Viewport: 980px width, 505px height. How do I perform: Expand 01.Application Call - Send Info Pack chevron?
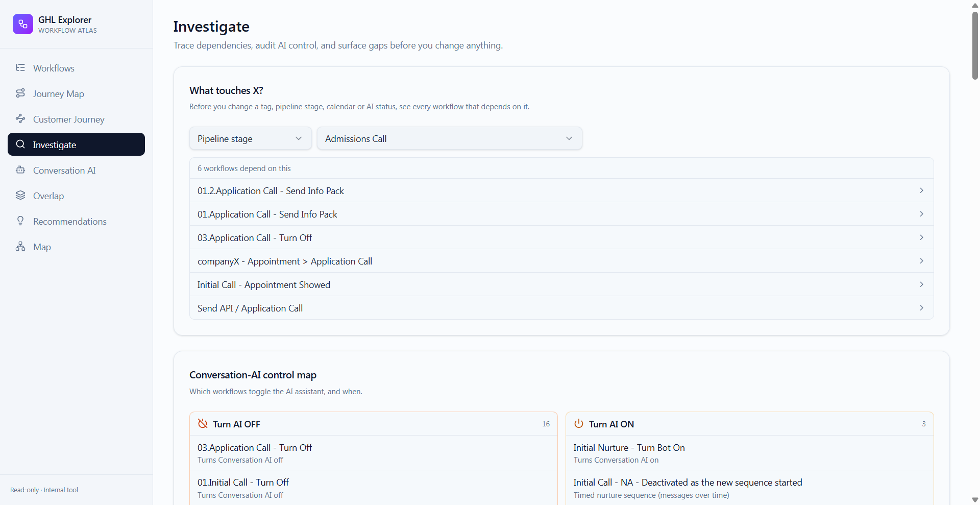click(921, 214)
